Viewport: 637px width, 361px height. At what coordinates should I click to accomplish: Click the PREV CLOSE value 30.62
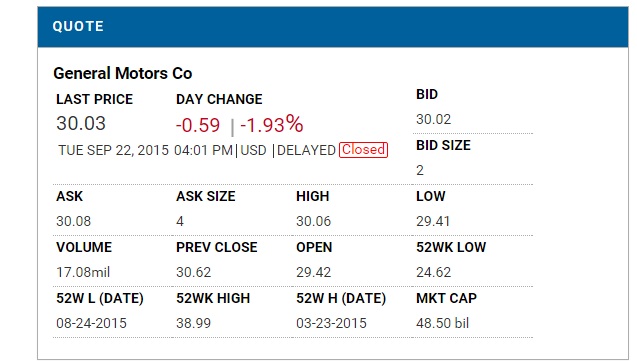pyautogui.click(x=193, y=272)
